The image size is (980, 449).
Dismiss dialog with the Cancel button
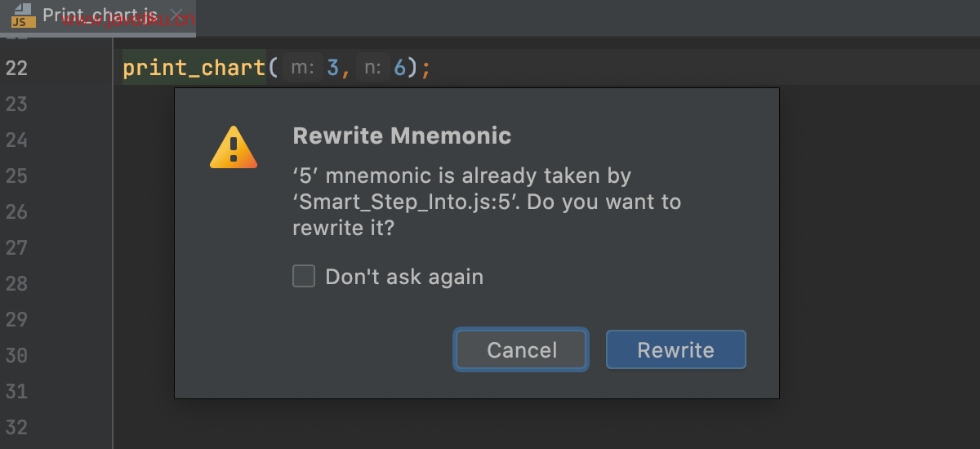click(521, 350)
